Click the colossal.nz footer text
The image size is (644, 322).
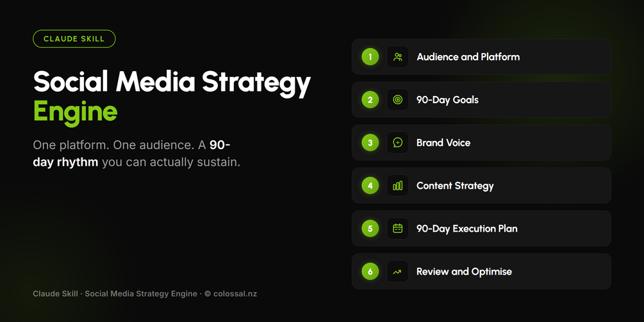[x=235, y=294]
